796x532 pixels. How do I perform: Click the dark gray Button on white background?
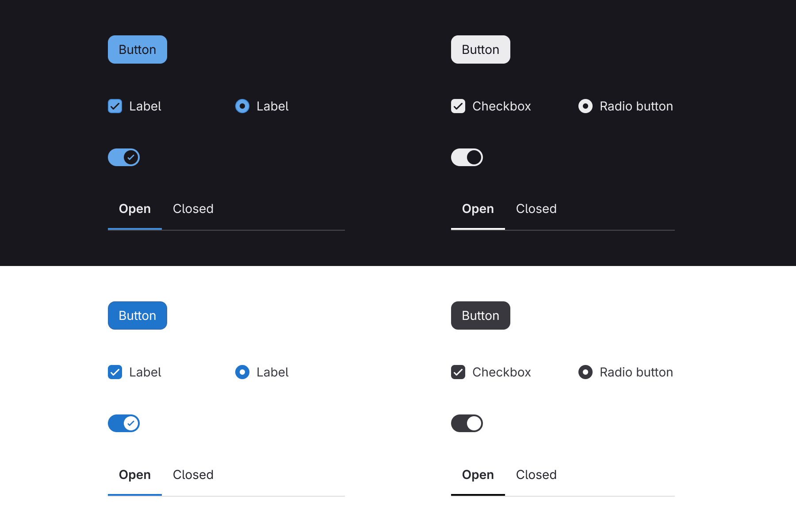coord(481,315)
